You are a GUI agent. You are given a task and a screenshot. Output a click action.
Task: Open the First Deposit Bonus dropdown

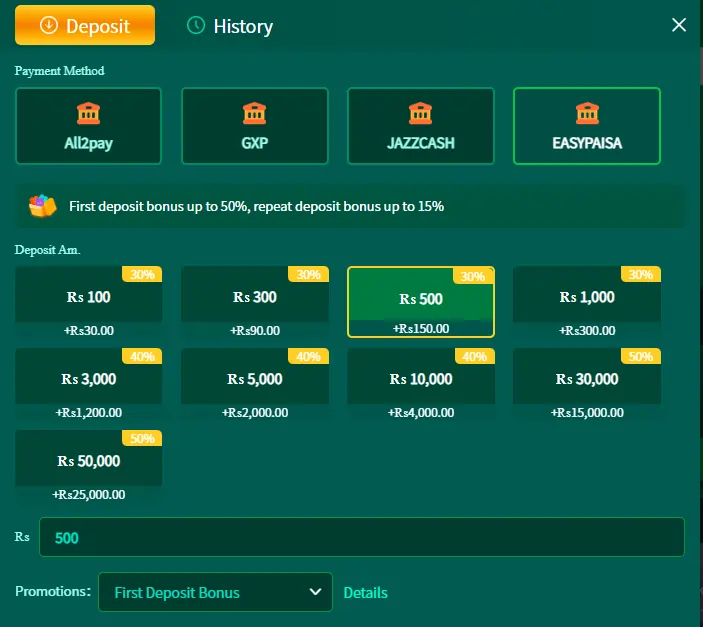click(214, 592)
